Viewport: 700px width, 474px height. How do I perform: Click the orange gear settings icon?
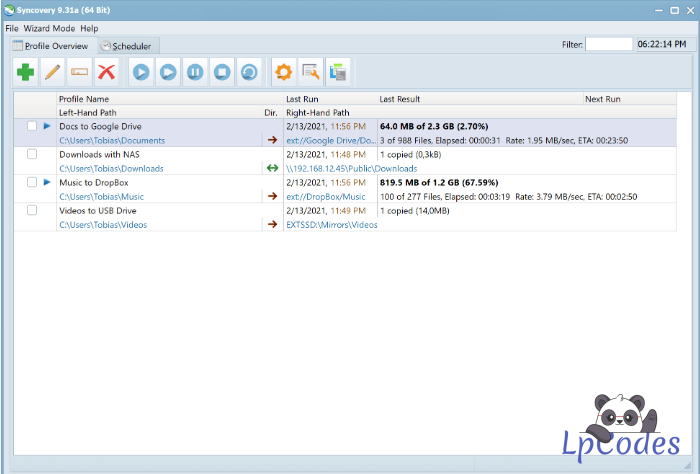point(283,72)
